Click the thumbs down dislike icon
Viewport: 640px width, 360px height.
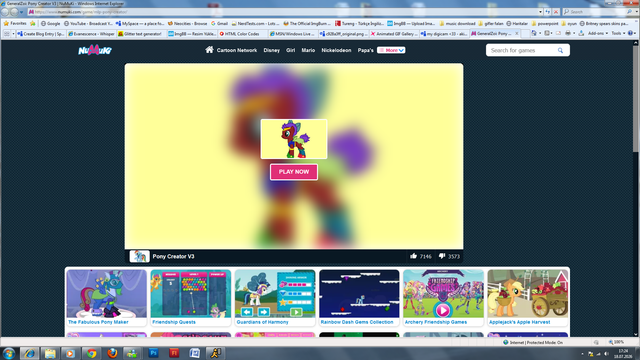(442, 256)
